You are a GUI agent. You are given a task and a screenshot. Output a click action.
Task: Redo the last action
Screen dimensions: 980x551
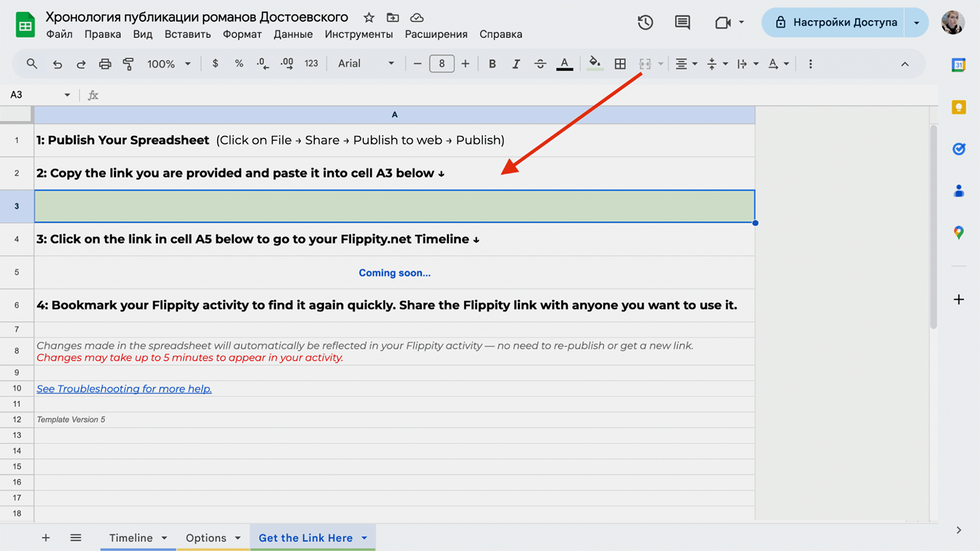coord(81,64)
